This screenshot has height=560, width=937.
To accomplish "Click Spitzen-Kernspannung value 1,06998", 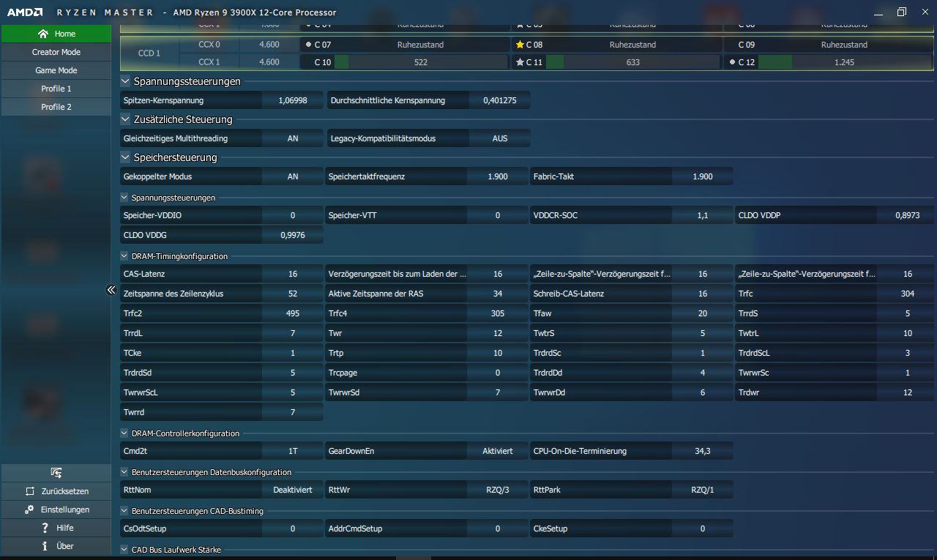I will pyautogui.click(x=293, y=100).
